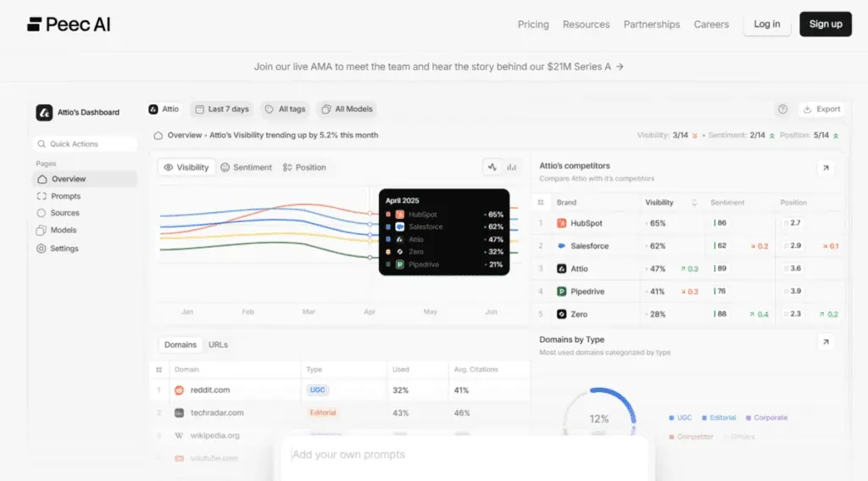
Task: Click the Pipedrive brand logo icon
Action: (561, 292)
